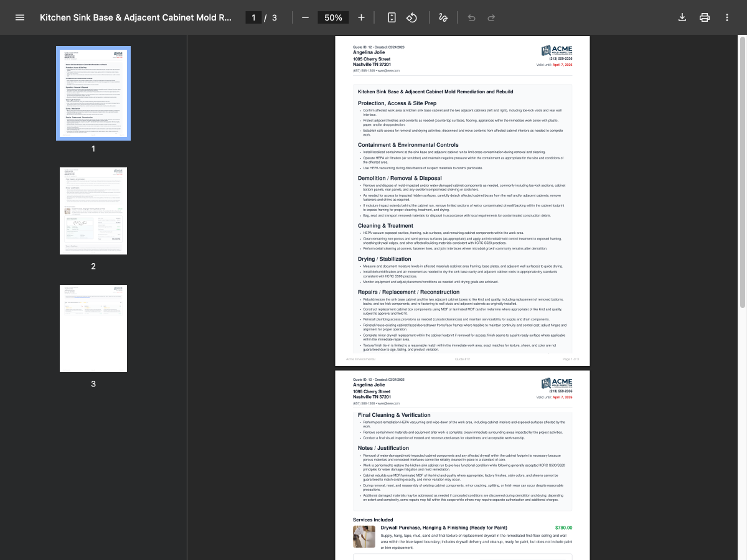The image size is (747, 560).
Task: Click the fit to page icon
Action: 392,17
